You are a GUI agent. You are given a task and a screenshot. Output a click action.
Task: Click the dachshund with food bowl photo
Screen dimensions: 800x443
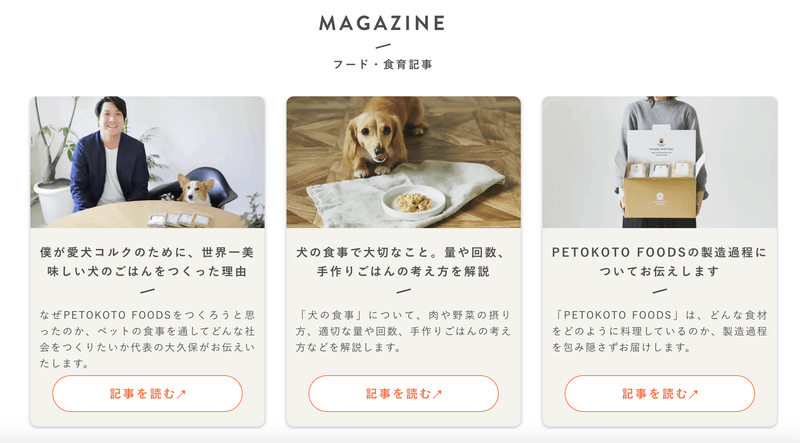click(x=404, y=162)
